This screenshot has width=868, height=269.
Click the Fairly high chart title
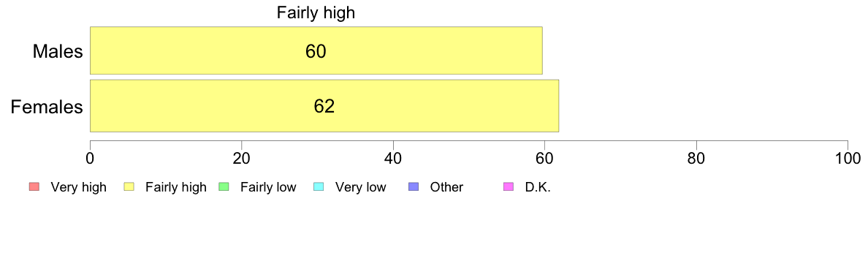[316, 12]
